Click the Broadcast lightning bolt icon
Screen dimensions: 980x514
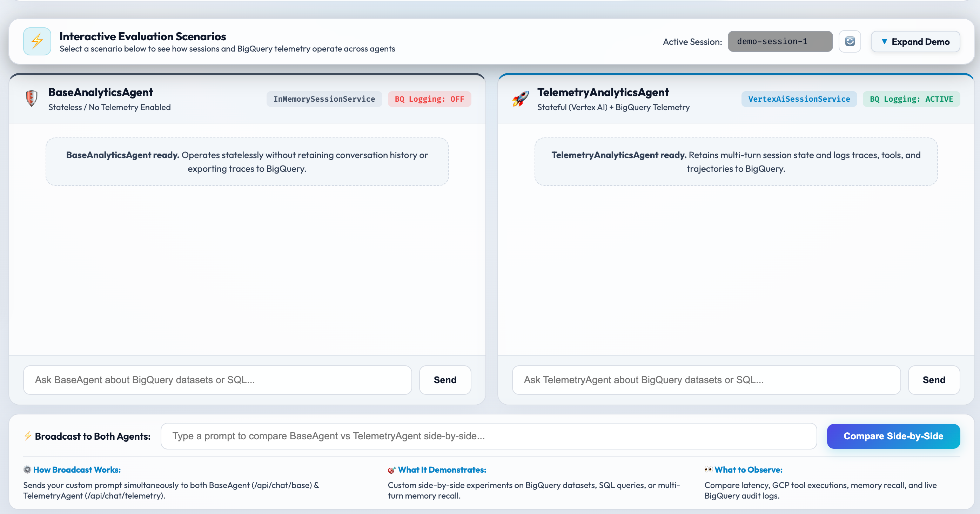pos(28,436)
